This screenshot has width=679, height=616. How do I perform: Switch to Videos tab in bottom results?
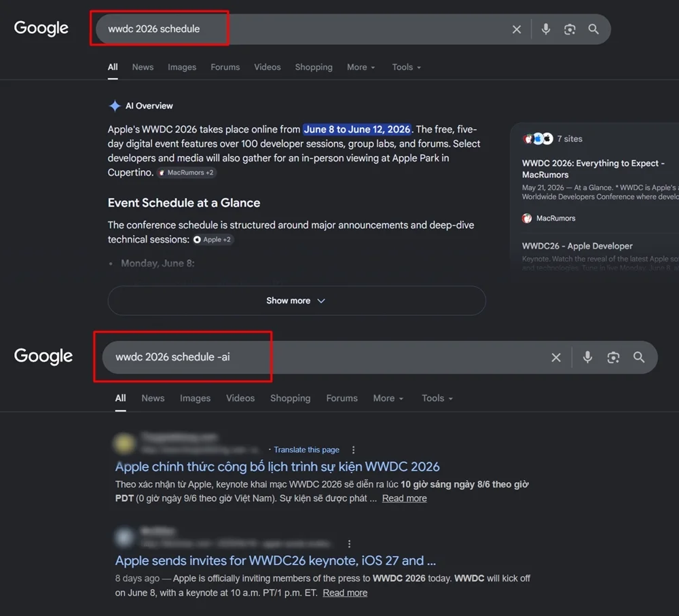240,398
